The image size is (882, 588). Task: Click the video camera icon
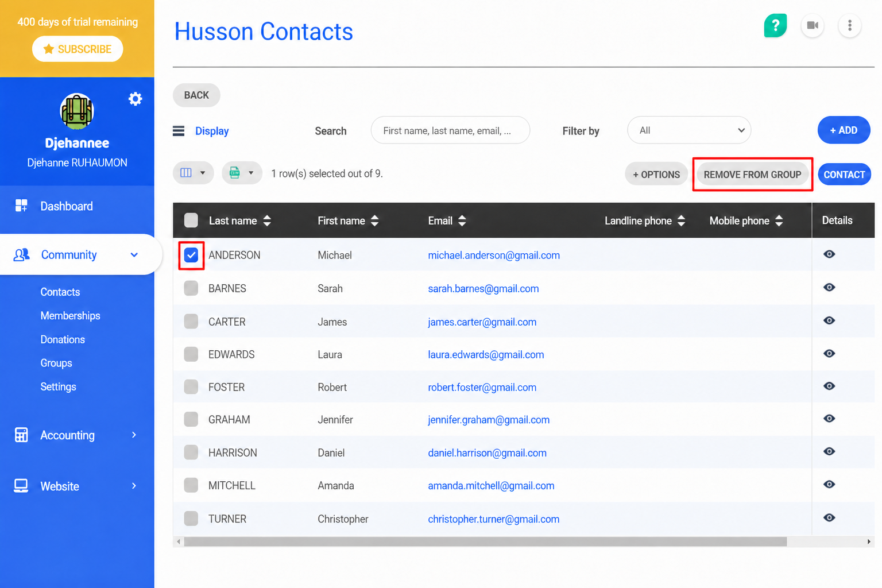click(813, 25)
